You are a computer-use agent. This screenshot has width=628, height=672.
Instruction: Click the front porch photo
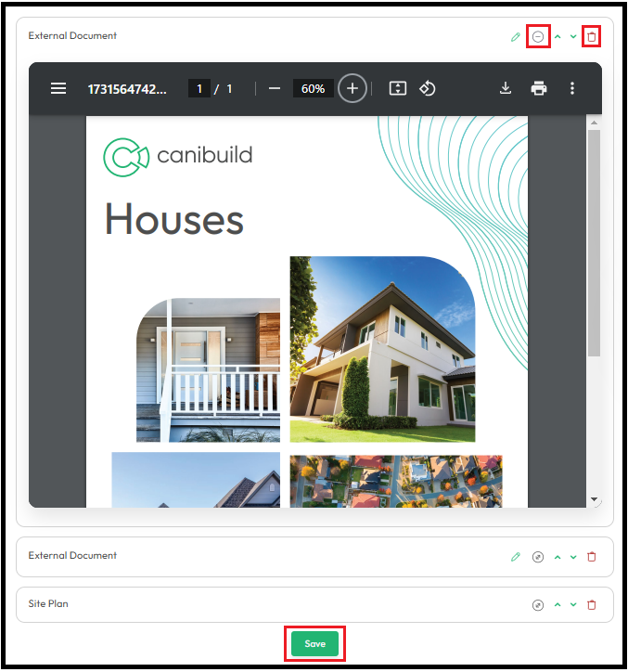(208, 369)
